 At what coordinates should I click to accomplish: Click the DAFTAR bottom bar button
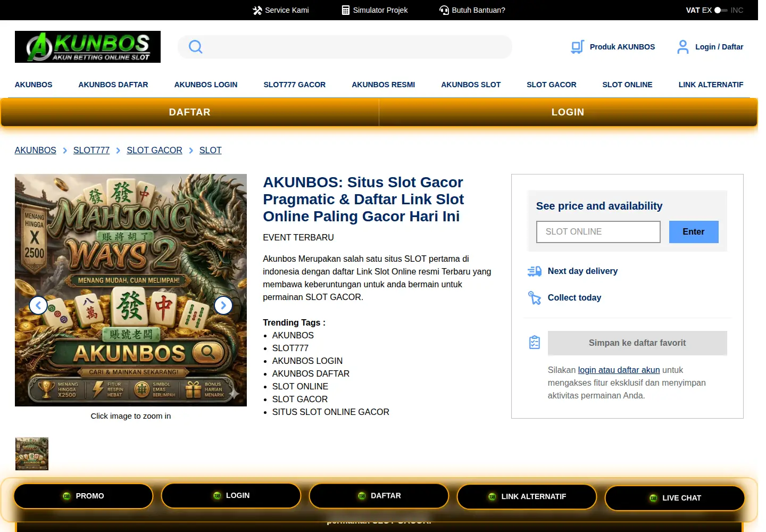(x=379, y=495)
